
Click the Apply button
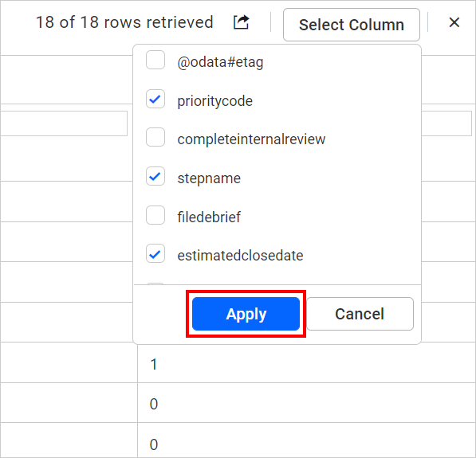[x=246, y=314]
